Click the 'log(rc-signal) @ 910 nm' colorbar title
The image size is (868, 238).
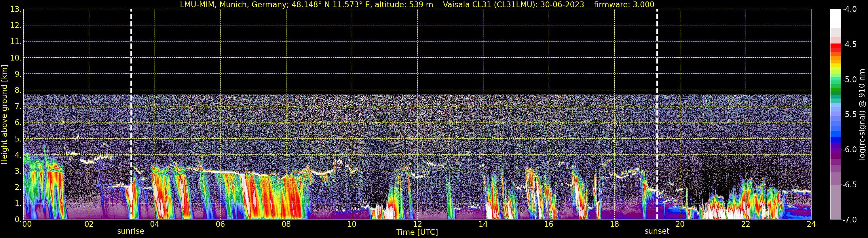coord(862,114)
